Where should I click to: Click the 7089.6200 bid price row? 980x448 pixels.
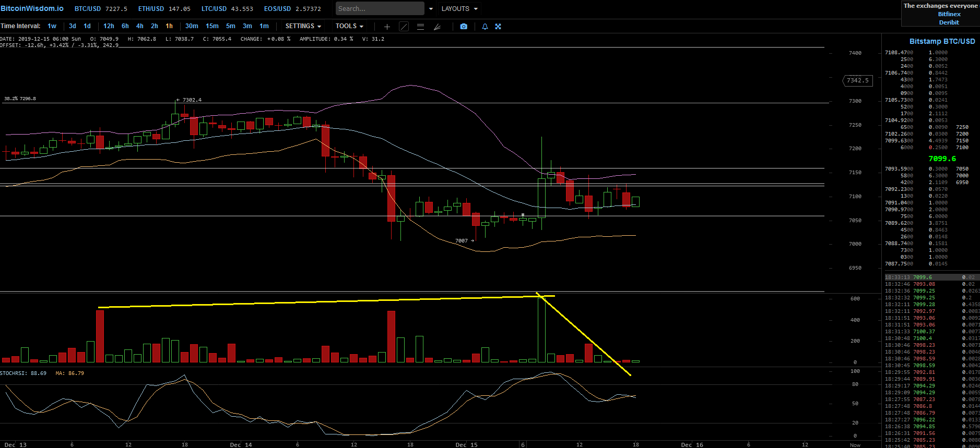click(916, 223)
